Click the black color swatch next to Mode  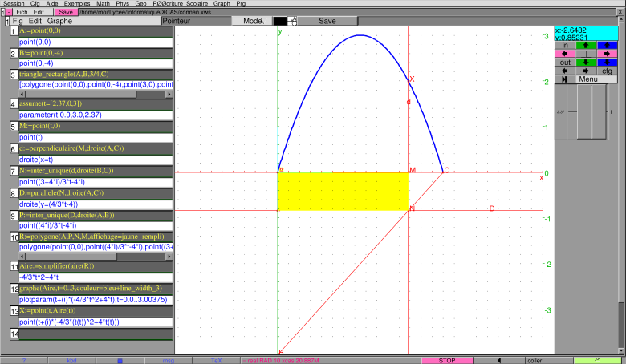(x=280, y=21)
